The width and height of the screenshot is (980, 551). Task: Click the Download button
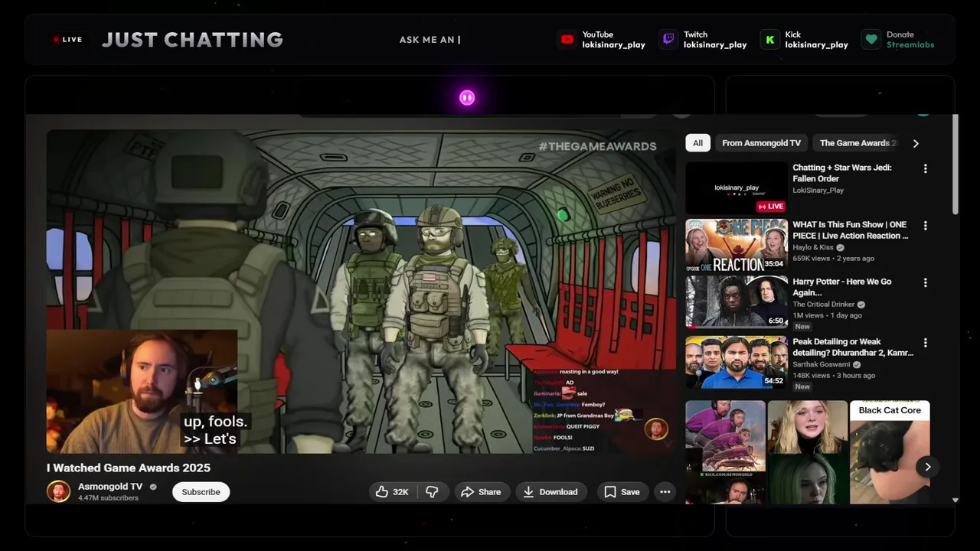click(x=550, y=492)
